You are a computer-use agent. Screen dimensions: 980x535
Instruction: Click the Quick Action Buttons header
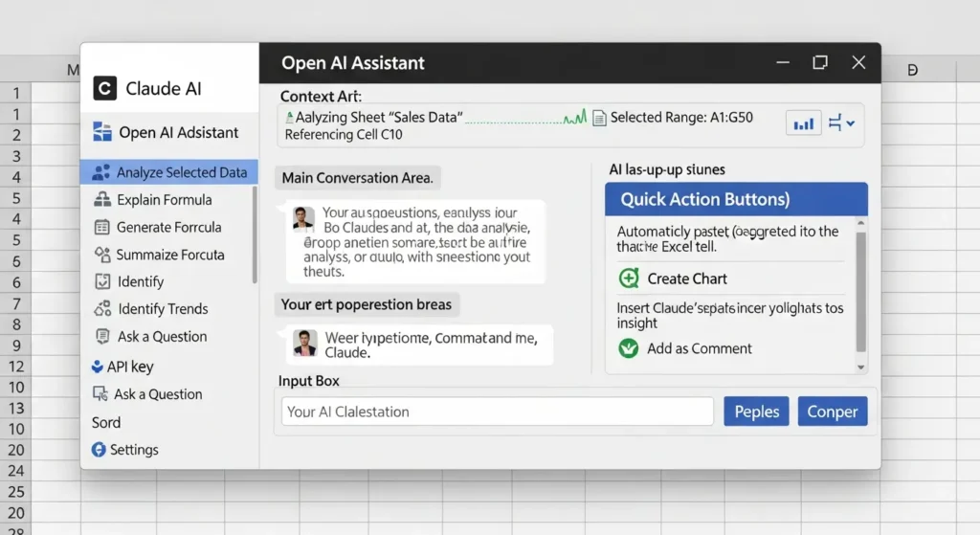click(x=736, y=199)
